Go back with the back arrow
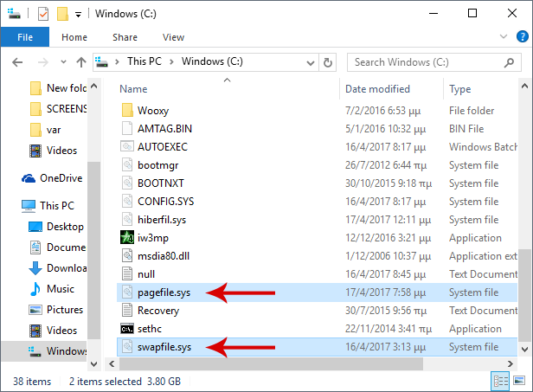Image resolution: width=533 pixels, height=392 pixels. click(17, 62)
